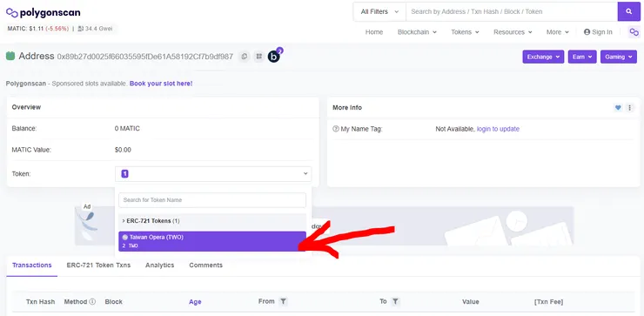Go to the Home menu item
Viewport: 644px width, 316px height.
[374, 32]
